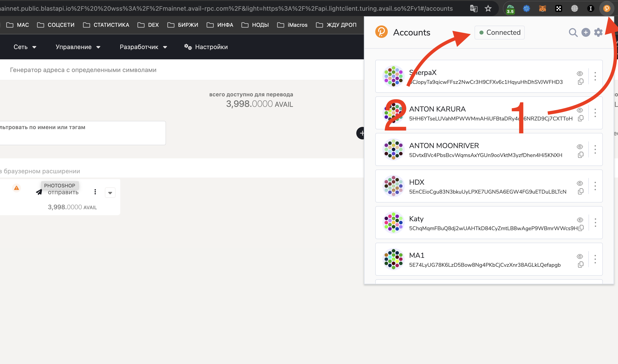This screenshot has width=618, height=364.
Task: Open the Разработчик menu
Action: click(143, 47)
